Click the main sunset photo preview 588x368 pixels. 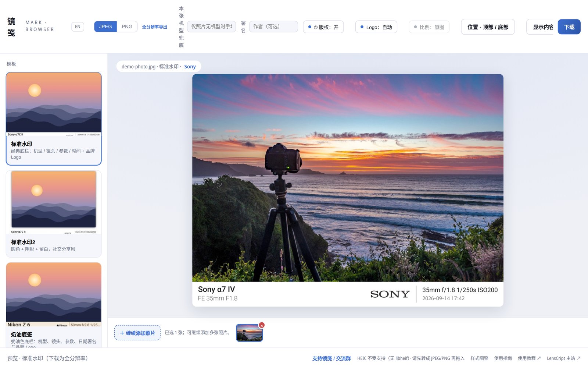[348, 178]
